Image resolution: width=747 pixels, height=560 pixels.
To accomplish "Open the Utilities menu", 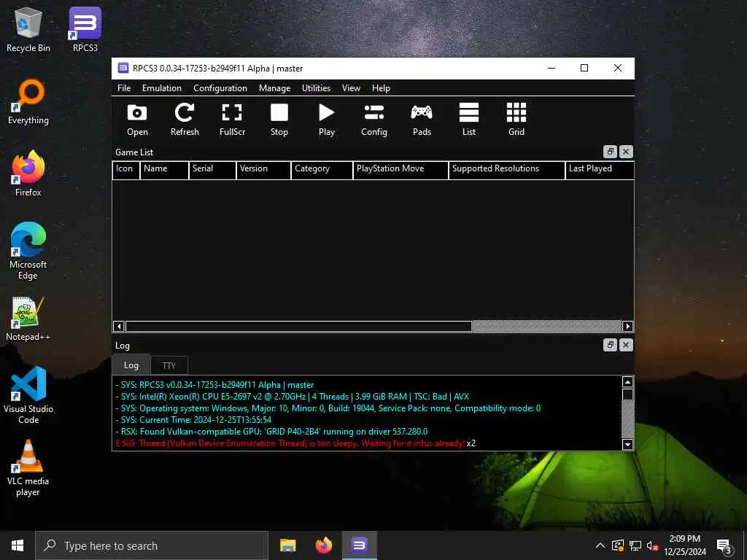I will pos(316,88).
